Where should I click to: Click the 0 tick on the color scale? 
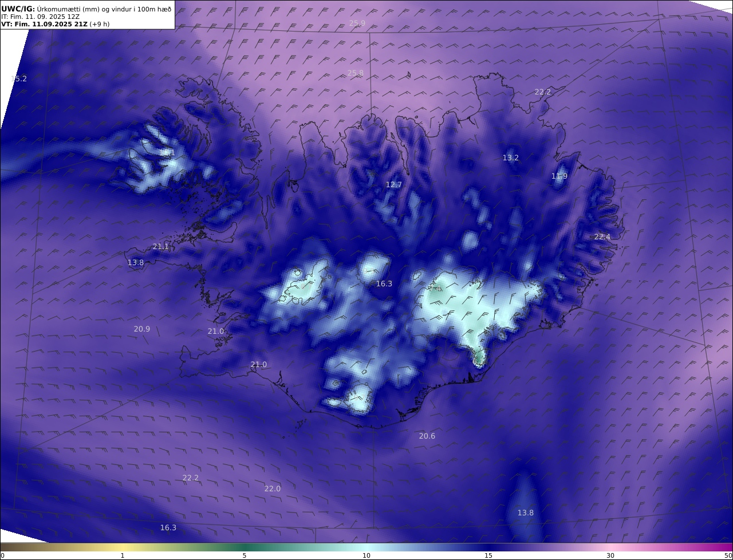point(2,555)
